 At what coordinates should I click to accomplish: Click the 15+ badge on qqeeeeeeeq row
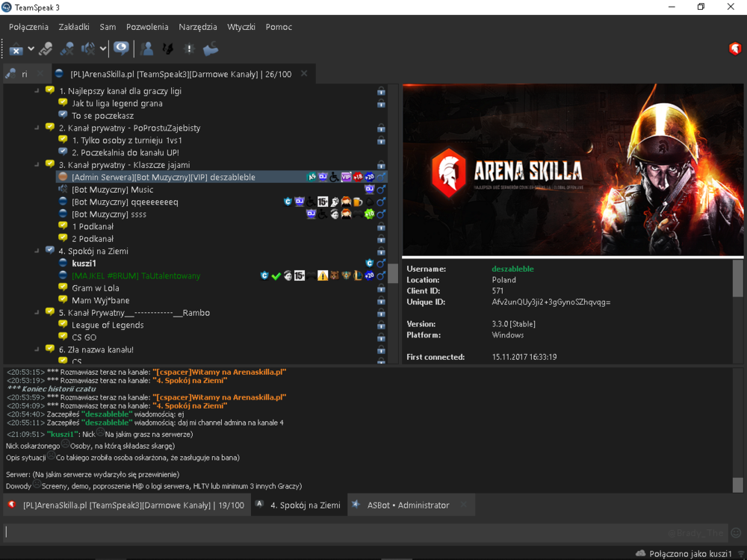click(323, 202)
